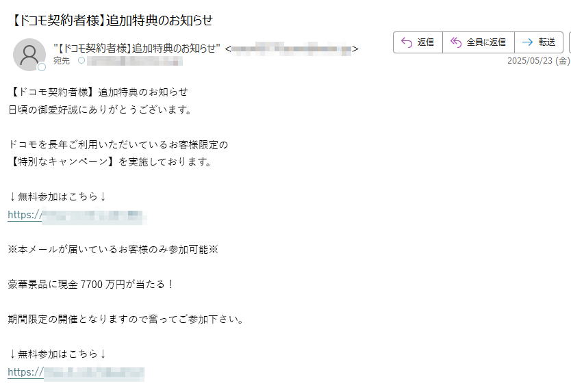Click the email subject title at top
This screenshot has height=392, width=571.
pyautogui.click(x=111, y=21)
